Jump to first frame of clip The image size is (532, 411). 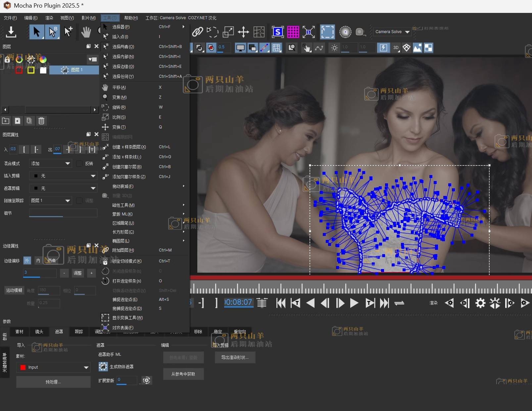point(281,303)
